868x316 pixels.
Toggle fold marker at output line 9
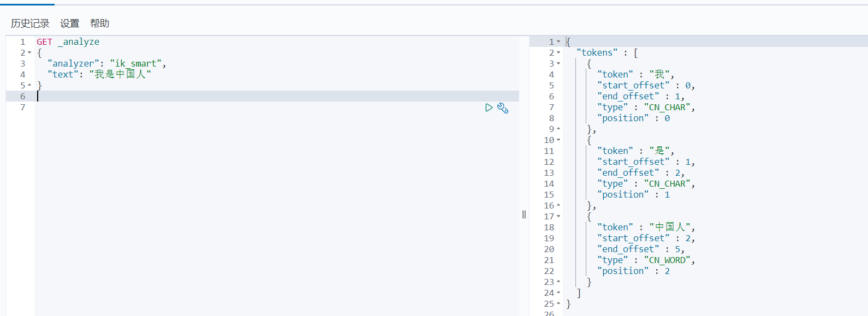(x=558, y=129)
